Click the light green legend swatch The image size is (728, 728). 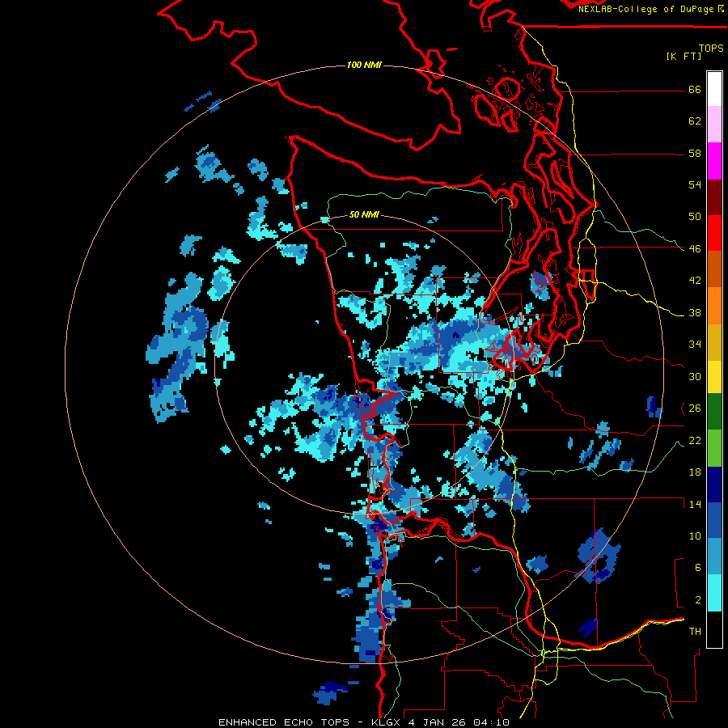tap(714, 448)
